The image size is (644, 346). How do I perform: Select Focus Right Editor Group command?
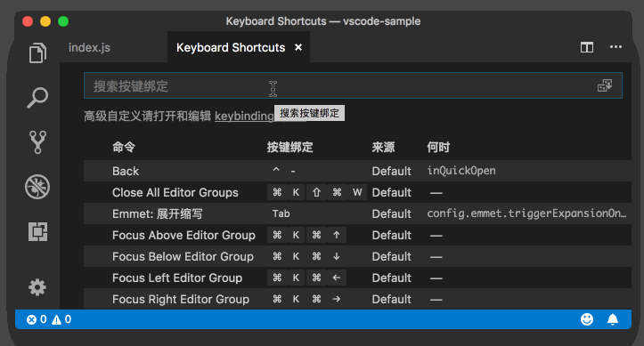pos(357,299)
